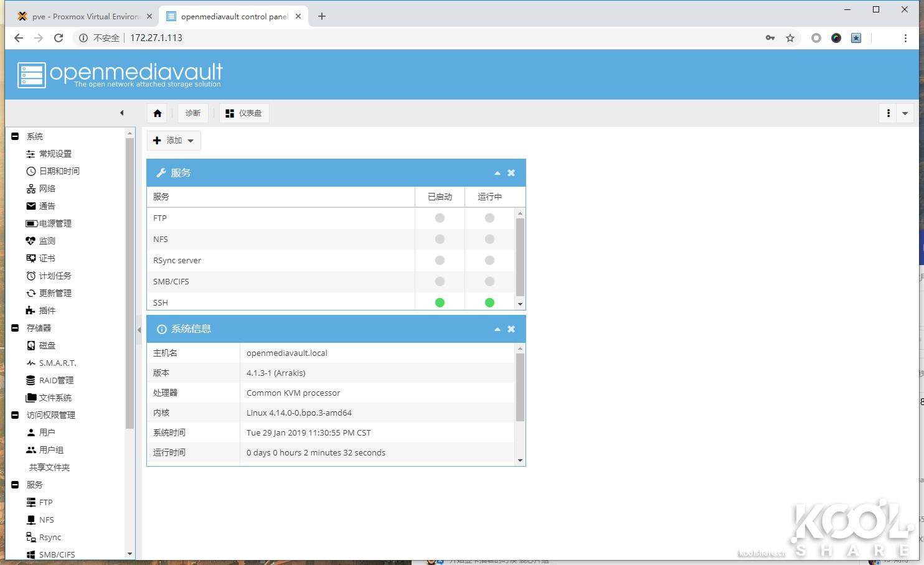Open RAID管理 in the sidebar
This screenshot has height=565, width=924.
coord(50,380)
